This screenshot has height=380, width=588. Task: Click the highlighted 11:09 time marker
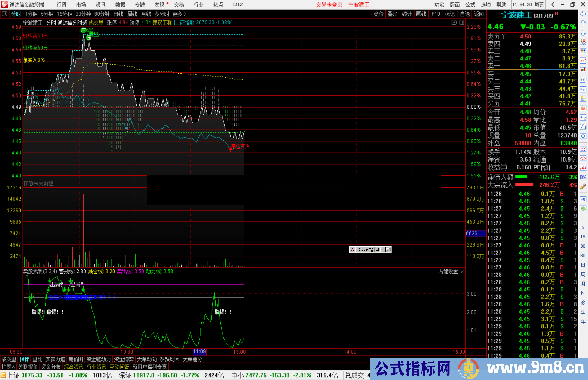click(199, 352)
